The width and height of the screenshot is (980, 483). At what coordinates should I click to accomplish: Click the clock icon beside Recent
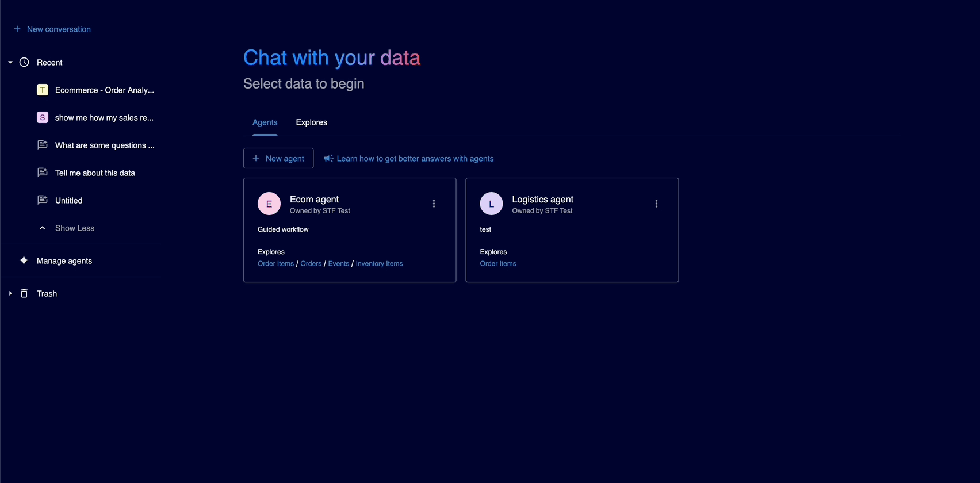(x=24, y=62)
